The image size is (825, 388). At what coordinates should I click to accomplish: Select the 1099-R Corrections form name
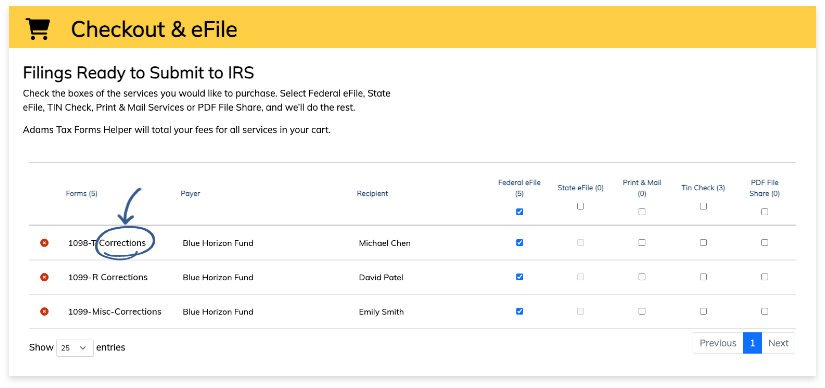tap(108, 277)
